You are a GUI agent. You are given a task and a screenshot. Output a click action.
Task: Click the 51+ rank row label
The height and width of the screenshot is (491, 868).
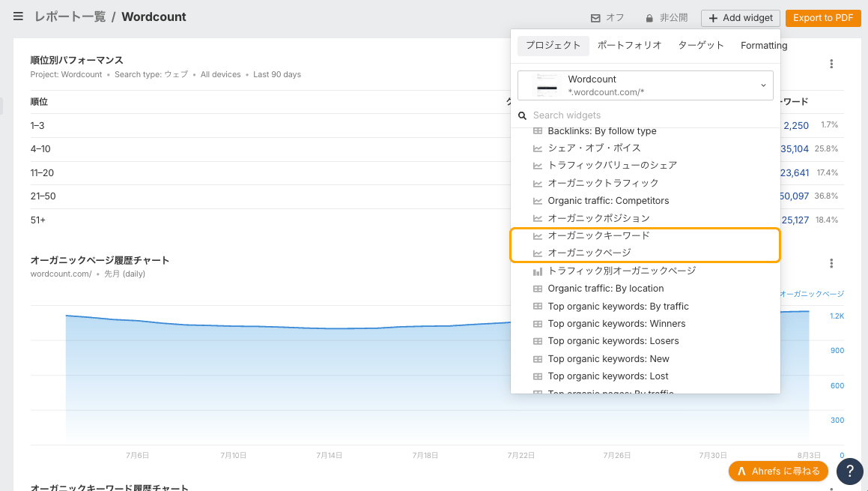tap(37, 220)
